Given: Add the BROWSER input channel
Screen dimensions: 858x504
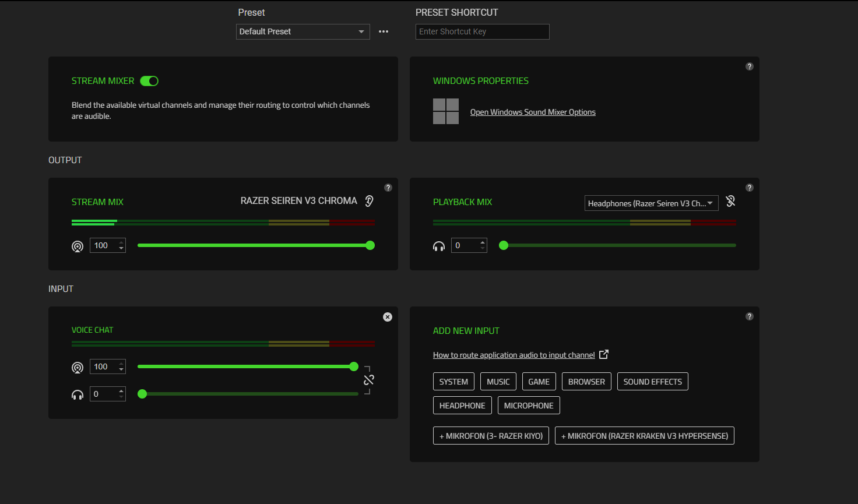Looking at the screenshot, I should coord(586,382).
